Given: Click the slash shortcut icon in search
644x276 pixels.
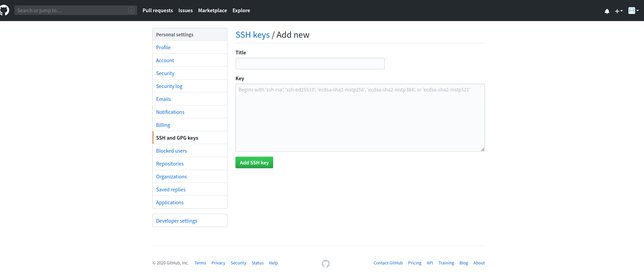Looking at the screenshot, I should click(131, 10).
